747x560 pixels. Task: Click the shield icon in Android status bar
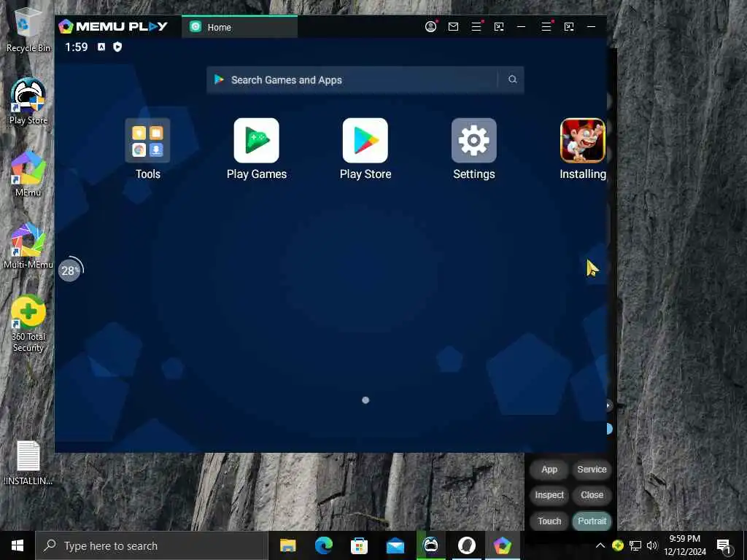117,47
